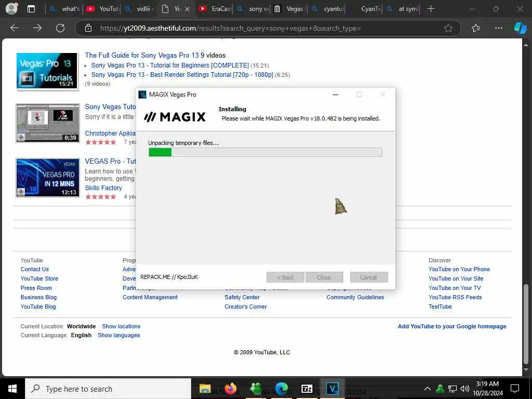Open the Favorites list icon
Viewport: 532px width, 399px height.
pyautogui.click(x=476, y=28)
